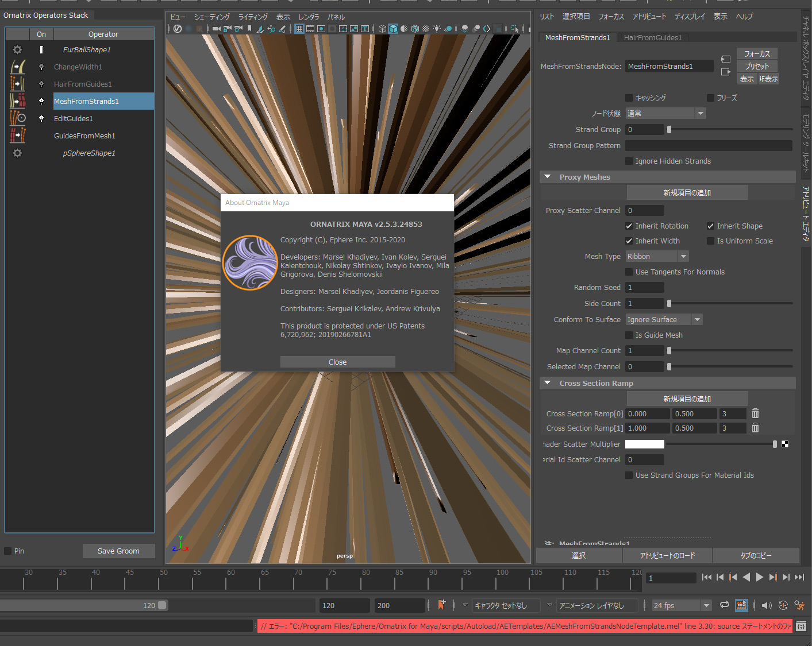Toggle the playback loop icon
Screen dimensions: 812x646
pyautogui.click(x=725, y=605)
